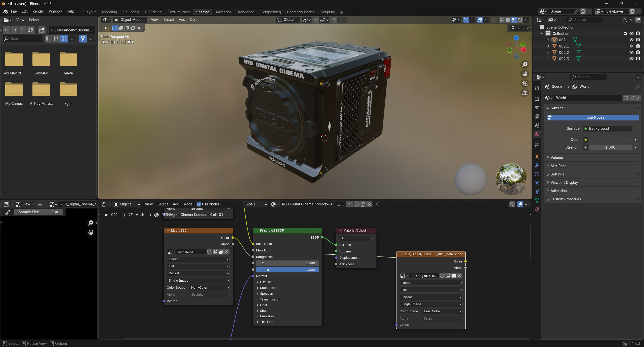Image resolution: width=644 pixels, height=347 pixels.
Task: Expand the Viewport Display panel
Action: point(592,183)
